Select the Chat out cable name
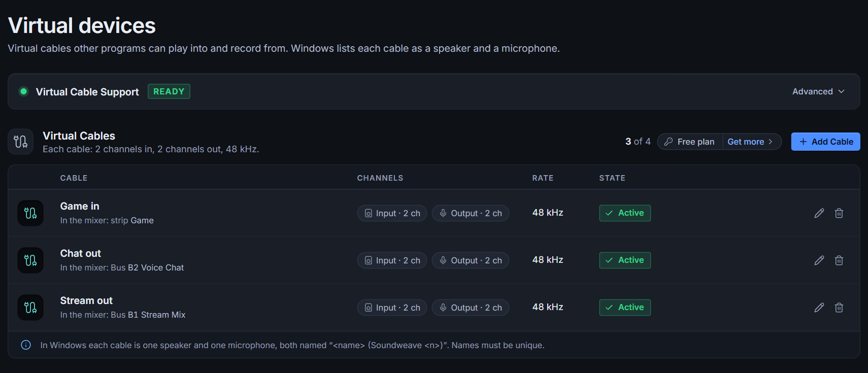Screen dimensions: 868x373 tap(81, 253)
